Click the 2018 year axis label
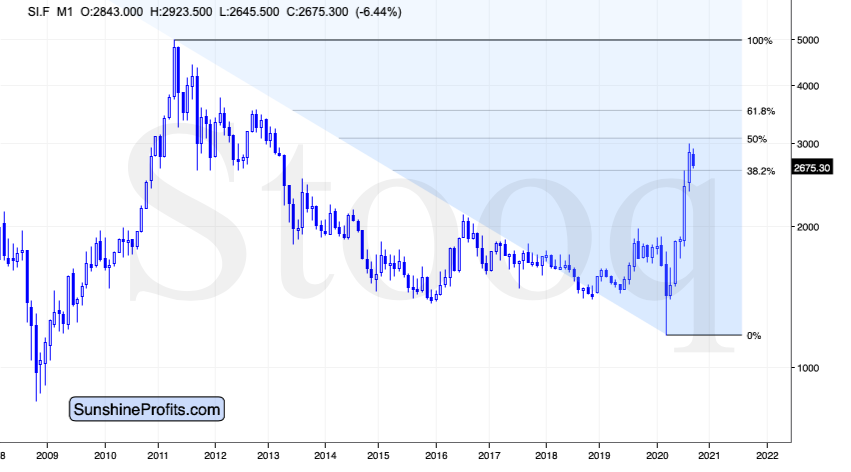Viewport: 851px width, 472px height. point(545,456)
